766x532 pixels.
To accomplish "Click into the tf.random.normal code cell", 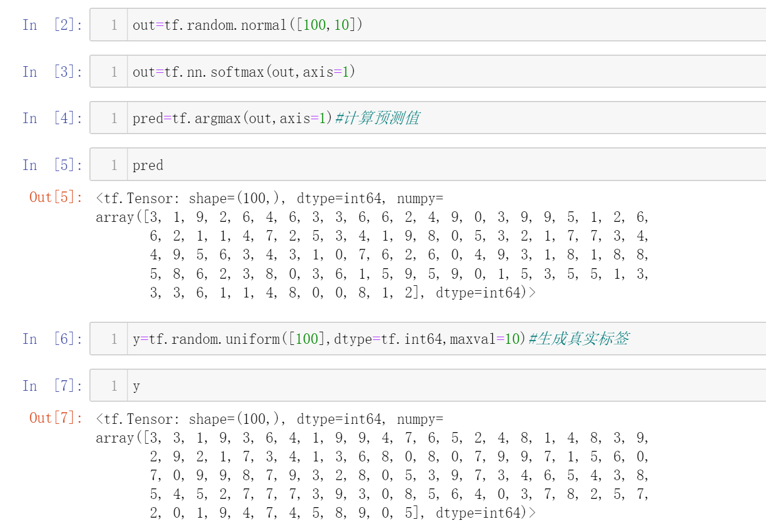I will tap(441, 25).
